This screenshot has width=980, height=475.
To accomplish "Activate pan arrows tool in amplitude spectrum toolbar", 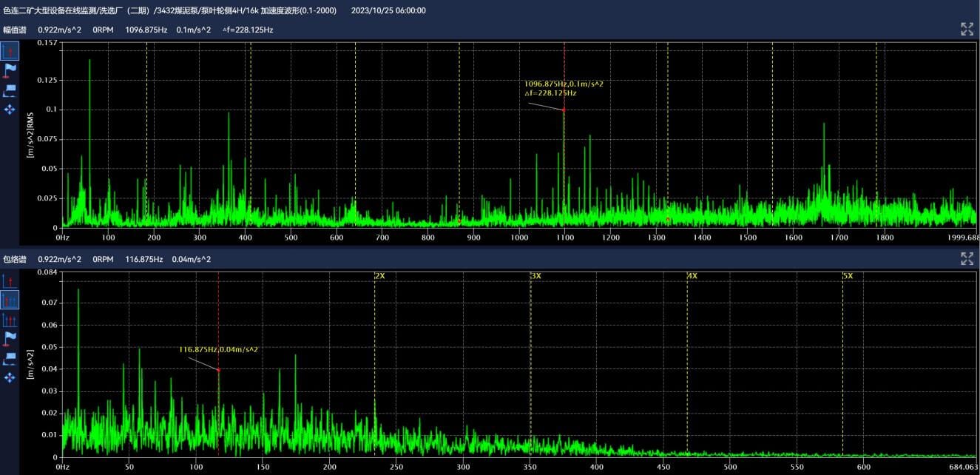I will tap(10, 110).
